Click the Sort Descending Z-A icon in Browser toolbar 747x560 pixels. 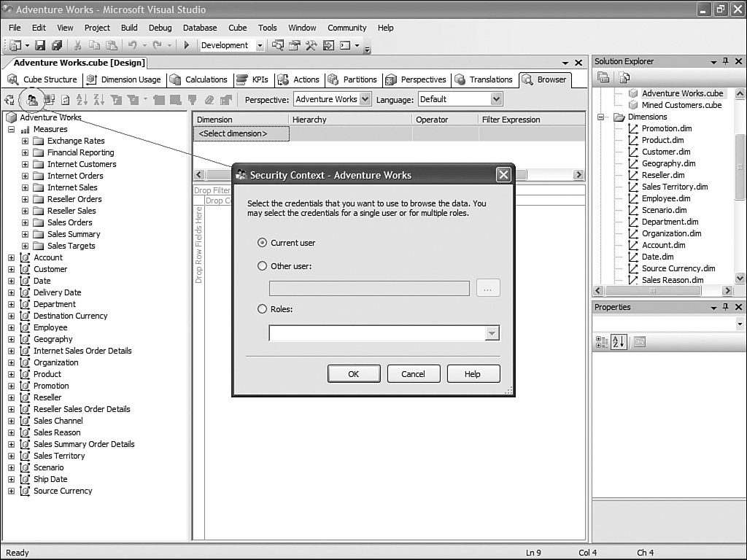[x=99, y=99]
